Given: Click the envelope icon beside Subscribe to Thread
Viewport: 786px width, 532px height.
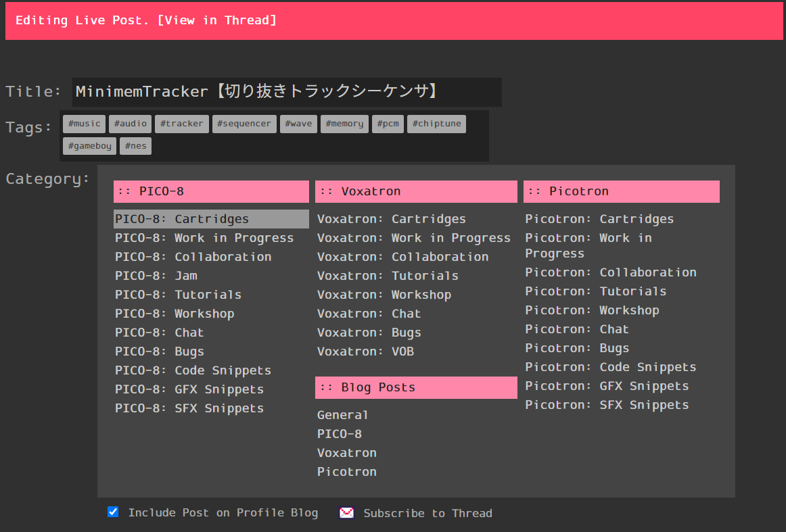Looking at the screenshot, I should 346,513.
